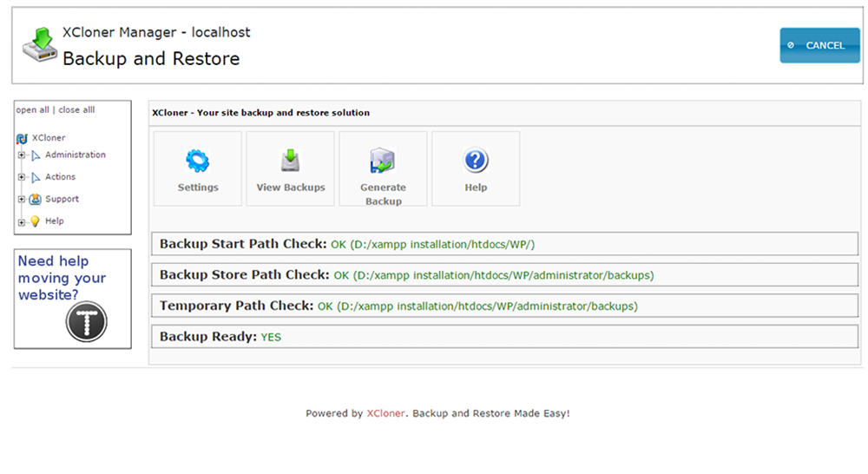The width and height of the screenshot is (868, 474).
Task: Click the backup drive icon in header
Action: click(40, 44)
